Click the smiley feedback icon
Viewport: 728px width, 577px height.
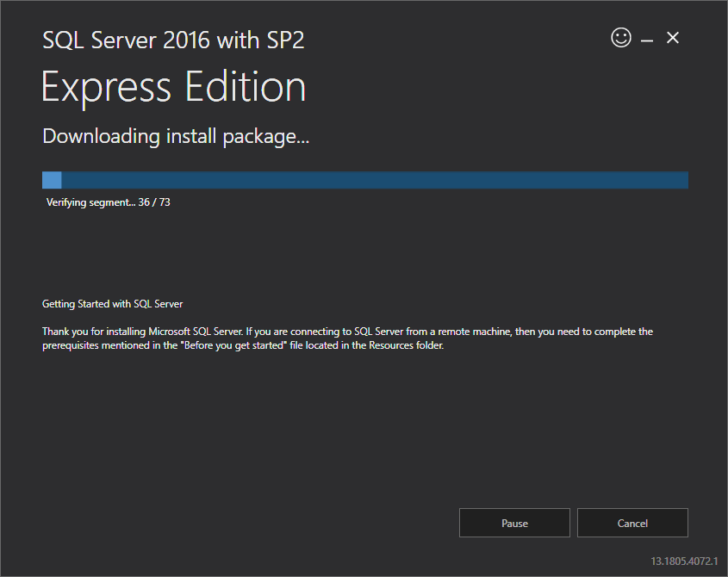620,38
